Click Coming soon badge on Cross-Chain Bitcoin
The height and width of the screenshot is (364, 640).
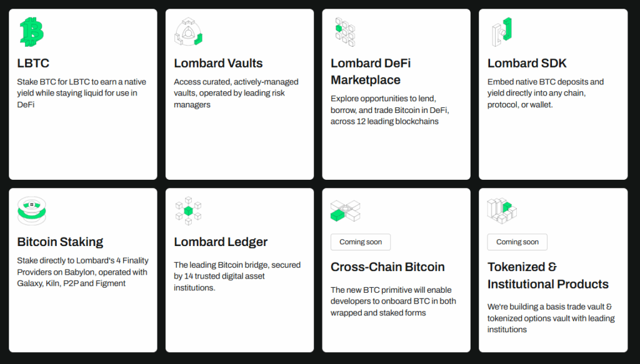[361, 242]
